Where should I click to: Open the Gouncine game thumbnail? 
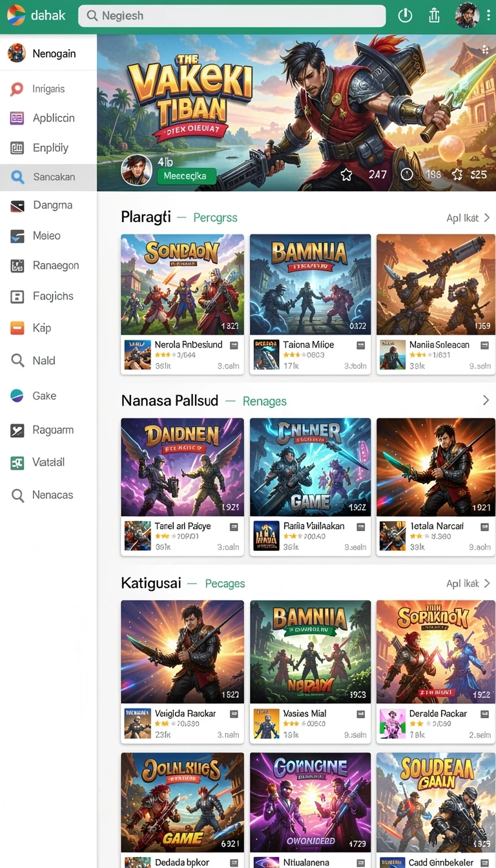click(310, 802)
